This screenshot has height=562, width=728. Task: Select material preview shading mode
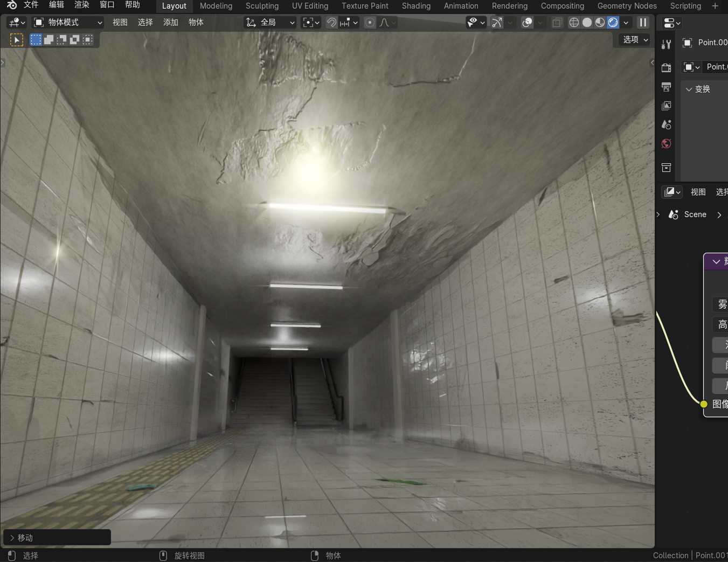coord(600,22)
